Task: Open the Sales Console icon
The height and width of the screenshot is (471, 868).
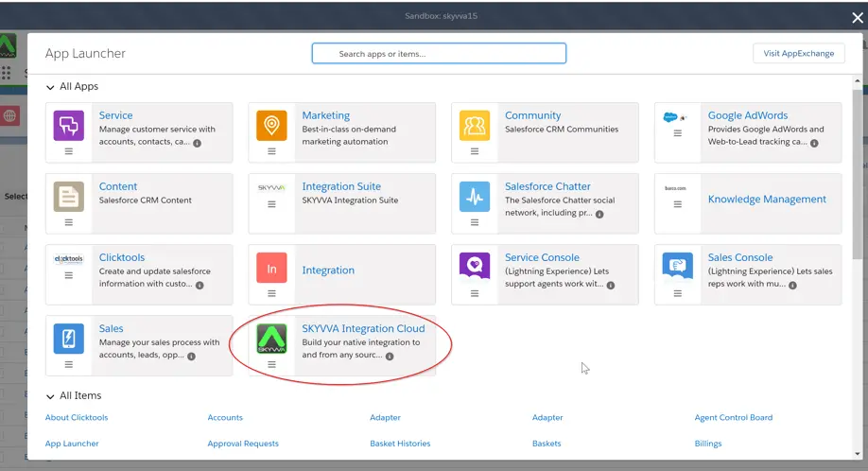Action: (x=677, y=267)
